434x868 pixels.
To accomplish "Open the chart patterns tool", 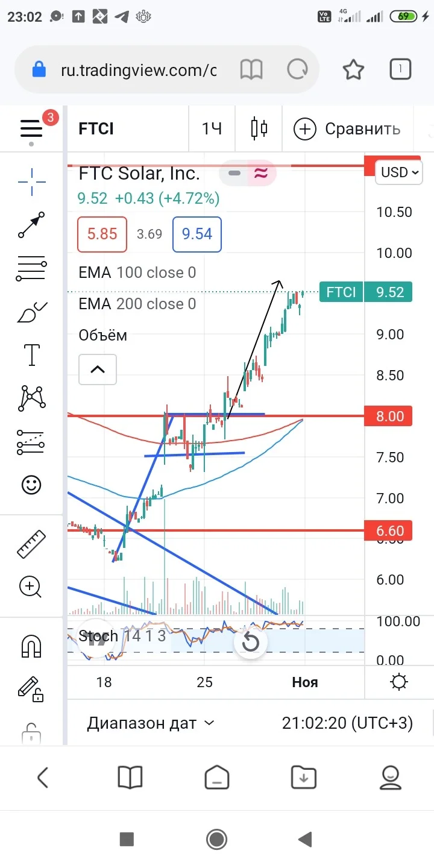I will [31, 398].
